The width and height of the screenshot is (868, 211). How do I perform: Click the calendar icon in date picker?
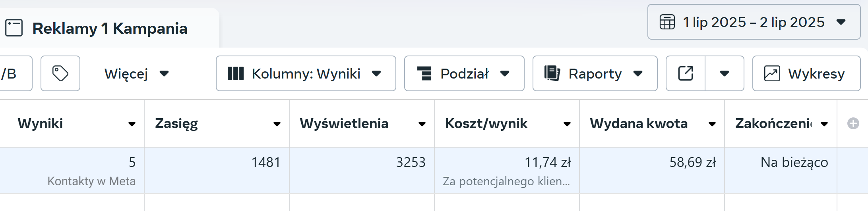click(x=667, y=22)
